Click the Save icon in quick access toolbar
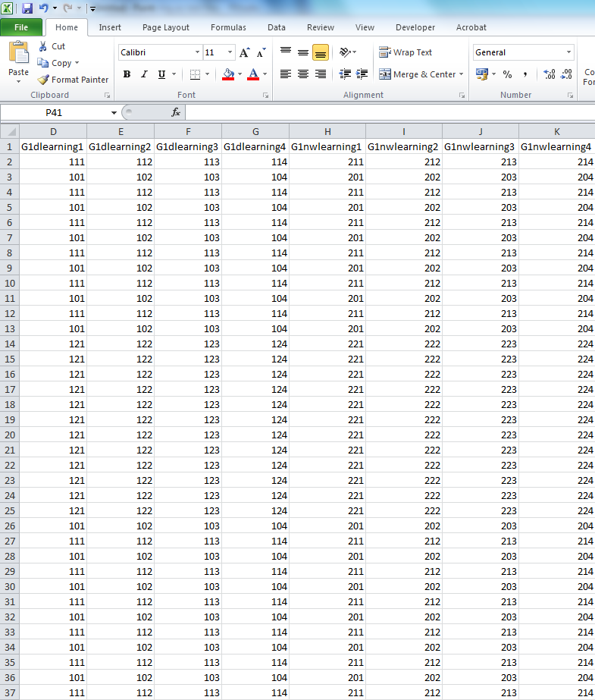Screen dimensions: 595x700 [x=27, y=8]
